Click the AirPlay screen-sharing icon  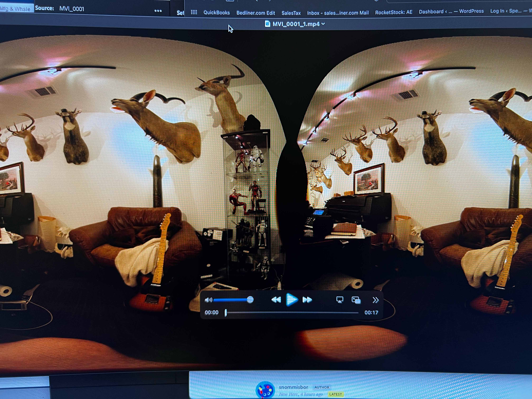click(x=340, y=299)
